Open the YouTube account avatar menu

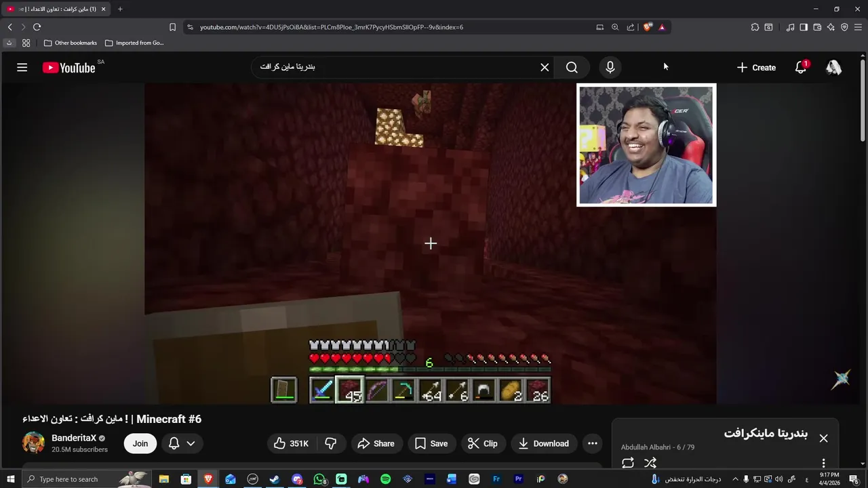pos(833,67)
